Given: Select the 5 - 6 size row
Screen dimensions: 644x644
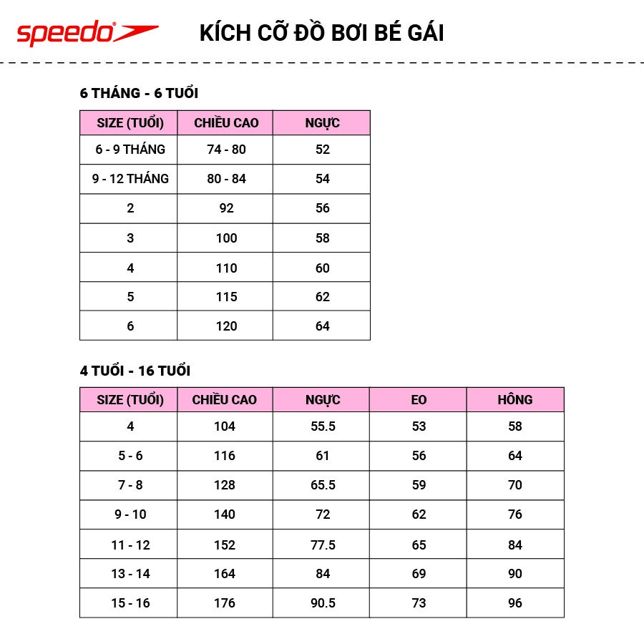Looking at the screenshot, I should (322, 456).
